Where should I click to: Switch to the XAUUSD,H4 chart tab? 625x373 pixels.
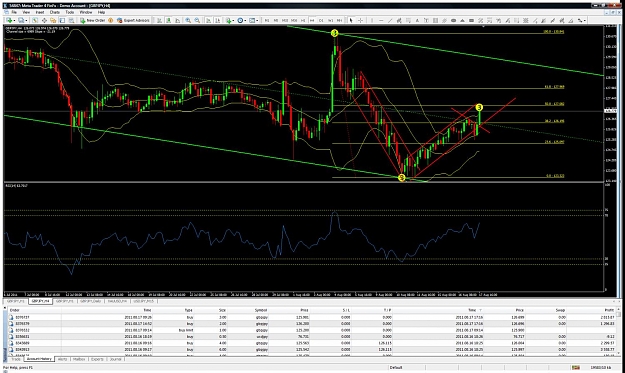coord(117,301)
